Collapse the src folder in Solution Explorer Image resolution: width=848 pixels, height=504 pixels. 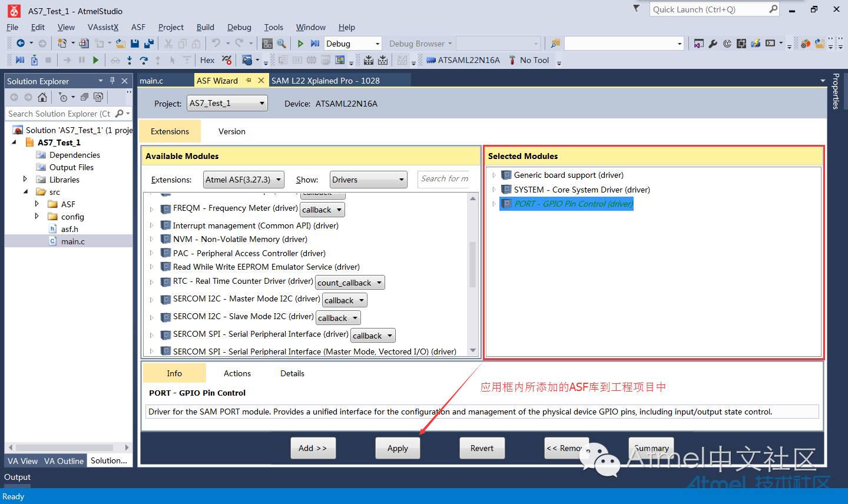pyautogui.click(x=25, y=191)
